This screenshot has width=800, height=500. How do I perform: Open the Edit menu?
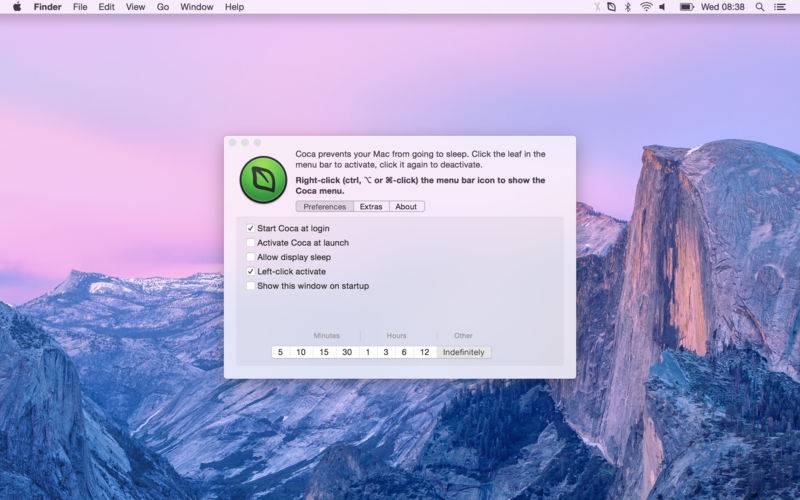coord(106,7)
